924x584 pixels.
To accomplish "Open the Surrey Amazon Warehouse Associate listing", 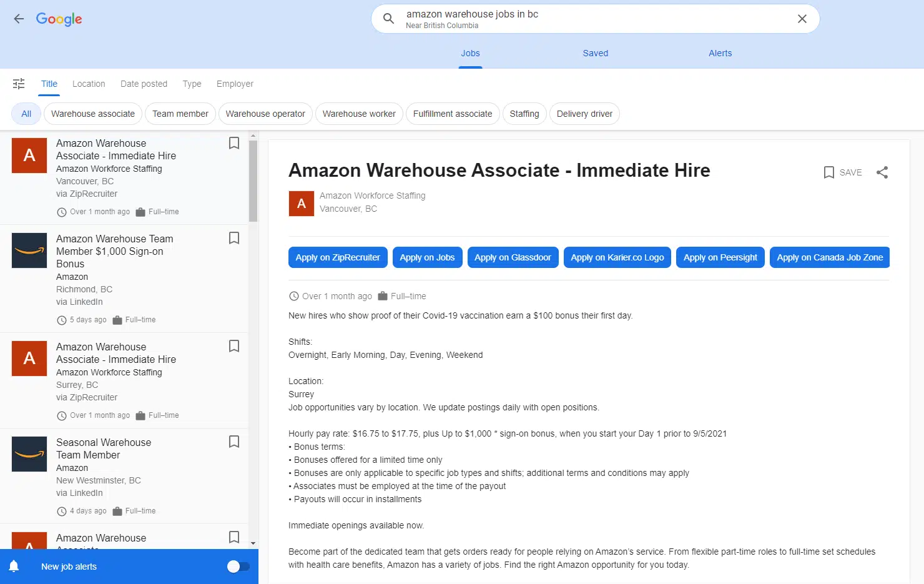I will pos(124,380).
